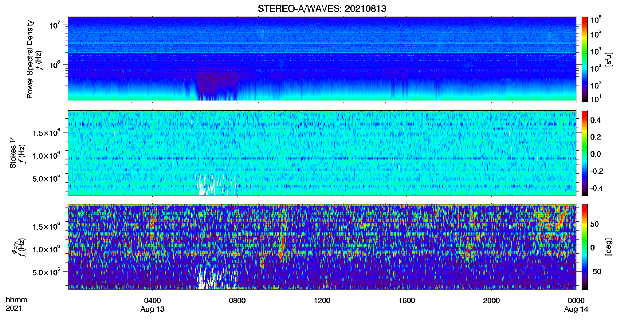644x332 pixels.
Task: Click the sfu intensity colorbar
Action: [x=585, y=59]
